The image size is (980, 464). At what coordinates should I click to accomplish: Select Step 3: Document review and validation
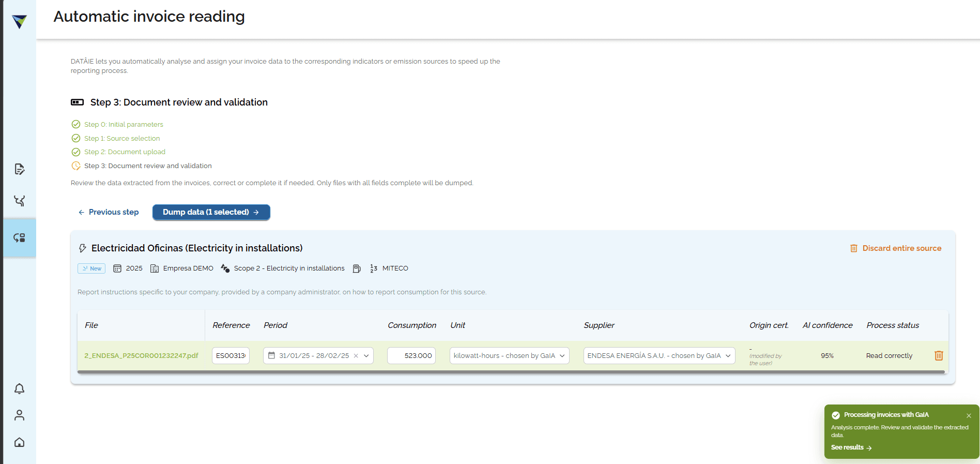coord(148,166)
